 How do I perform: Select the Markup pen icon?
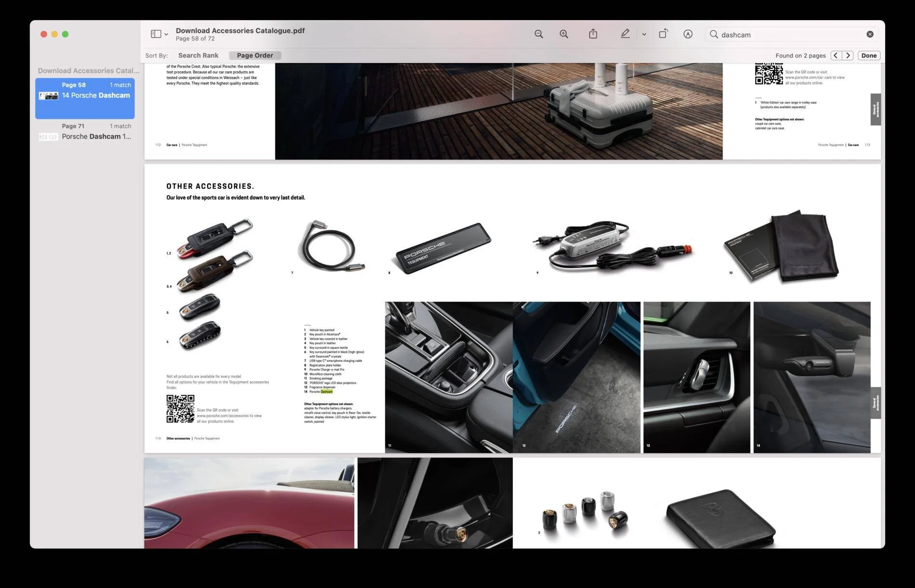(x=625, y=34)
